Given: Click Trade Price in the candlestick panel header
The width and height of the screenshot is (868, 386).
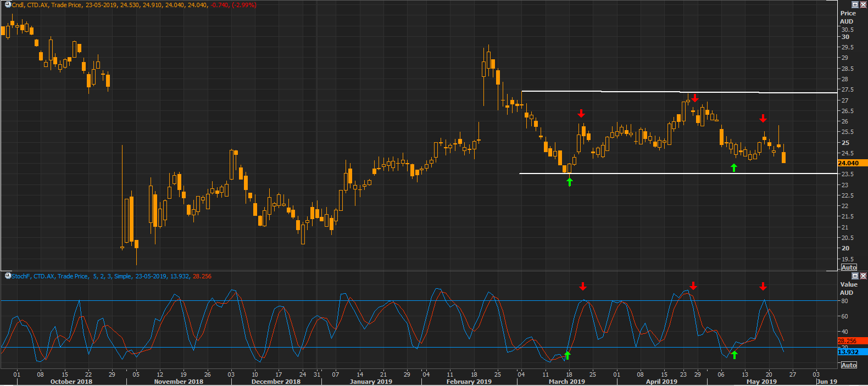Looking at the screenshot, I should [66, 5].
